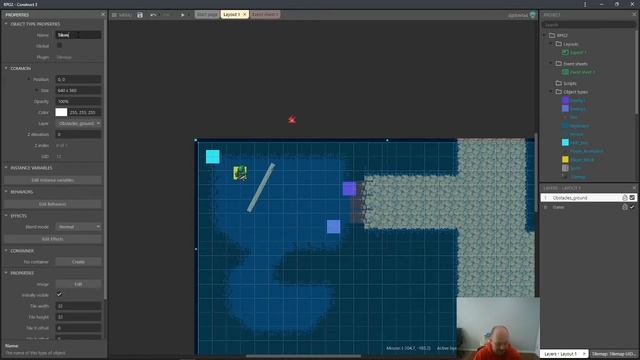Open the Layer dropdown
The width and height of the screenshot is (640, 360).
78,123
